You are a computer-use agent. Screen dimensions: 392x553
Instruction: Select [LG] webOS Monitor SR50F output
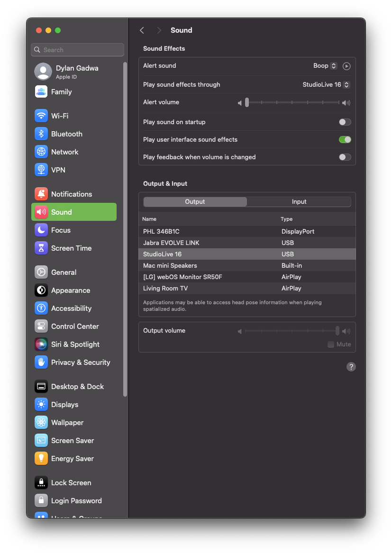(x=247, y=277)
